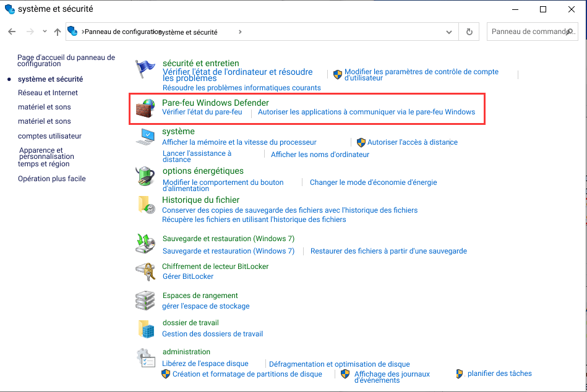Click the search magnifier icon
This screenshot has height=392, width=587.
click(570, 32)
